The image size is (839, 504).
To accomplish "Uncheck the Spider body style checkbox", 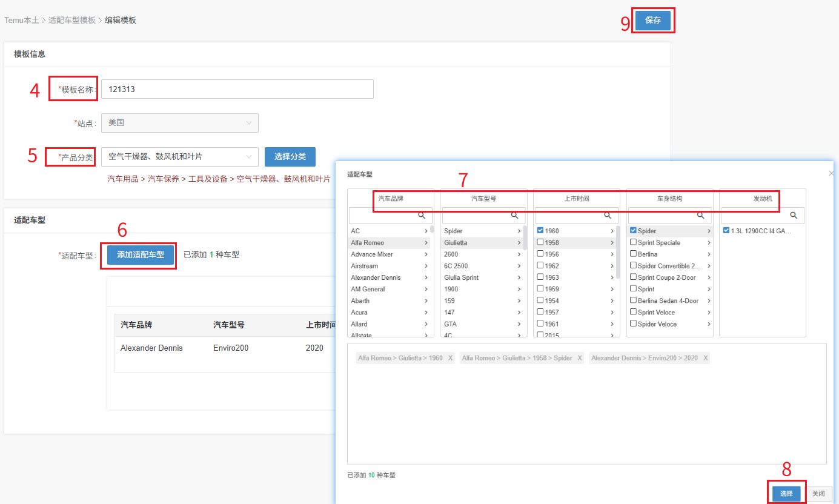I will 634,231.
